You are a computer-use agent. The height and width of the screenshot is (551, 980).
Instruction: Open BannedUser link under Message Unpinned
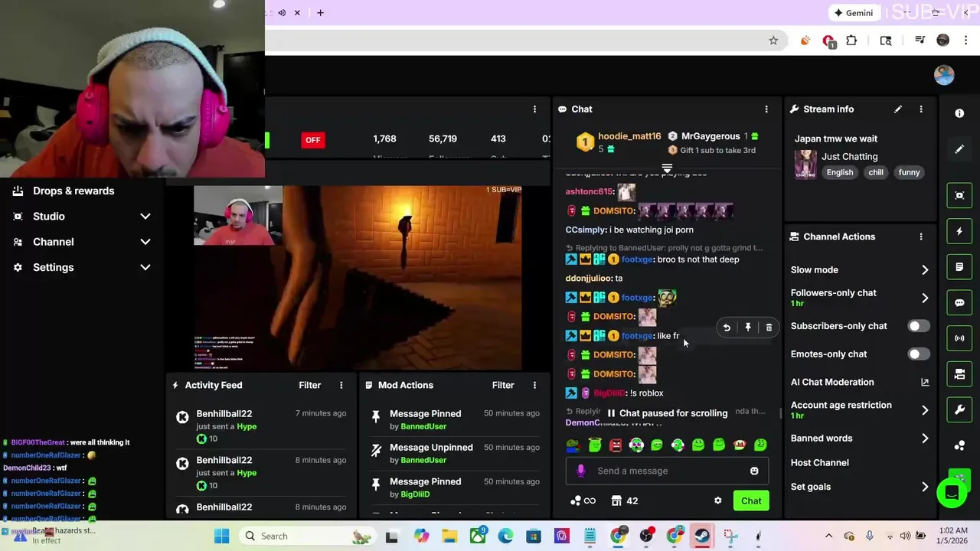[423, 460]
